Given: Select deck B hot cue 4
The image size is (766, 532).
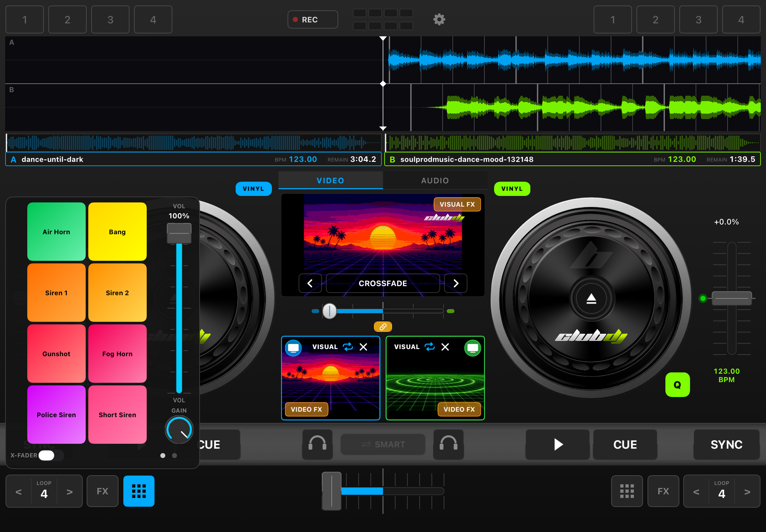Looking at the screenshot, I should click(741, 20).
